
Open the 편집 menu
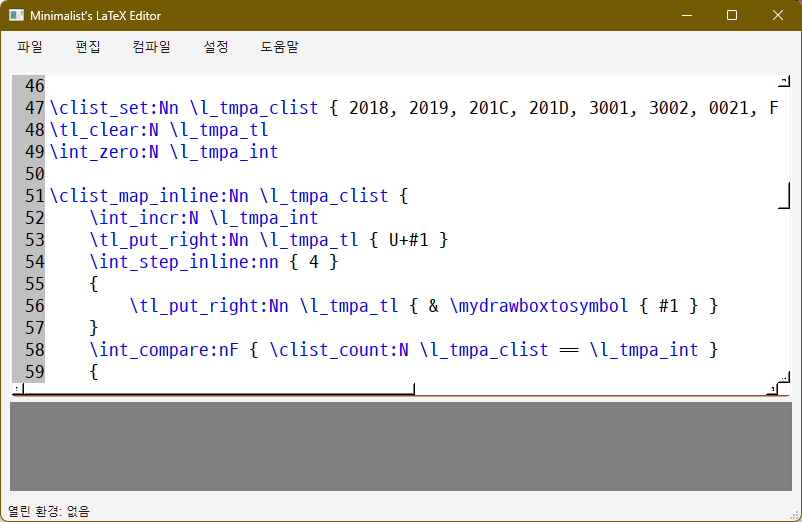88,47
